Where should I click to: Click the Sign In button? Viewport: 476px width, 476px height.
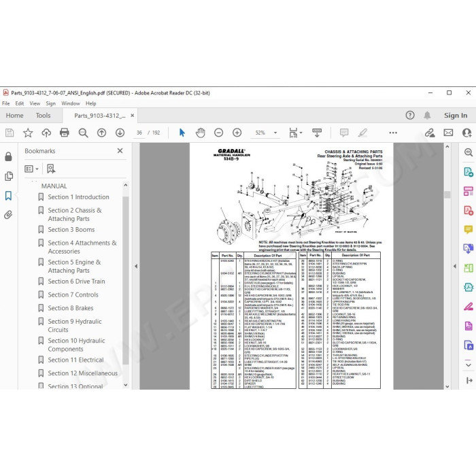pyautogui.click(x=456, y=116)
